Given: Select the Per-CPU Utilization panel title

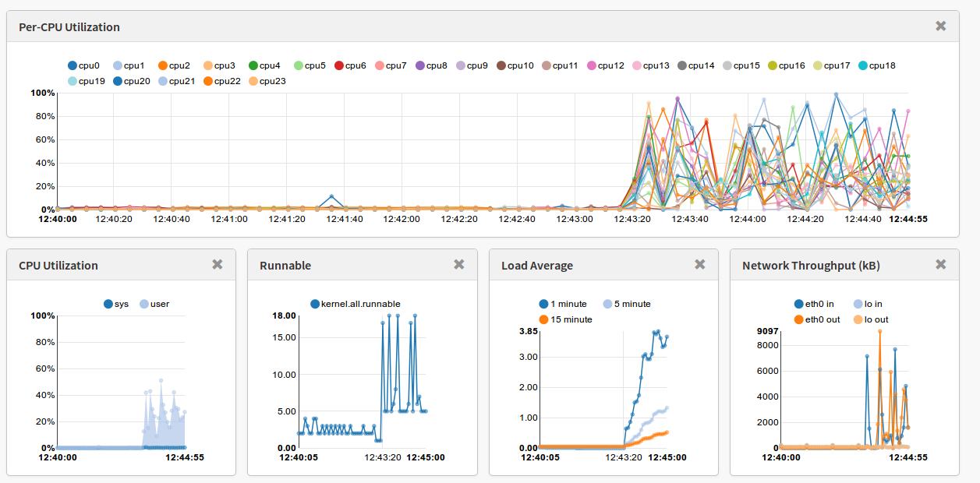Looking at the screenshot, I should click(x=69, y=26).
